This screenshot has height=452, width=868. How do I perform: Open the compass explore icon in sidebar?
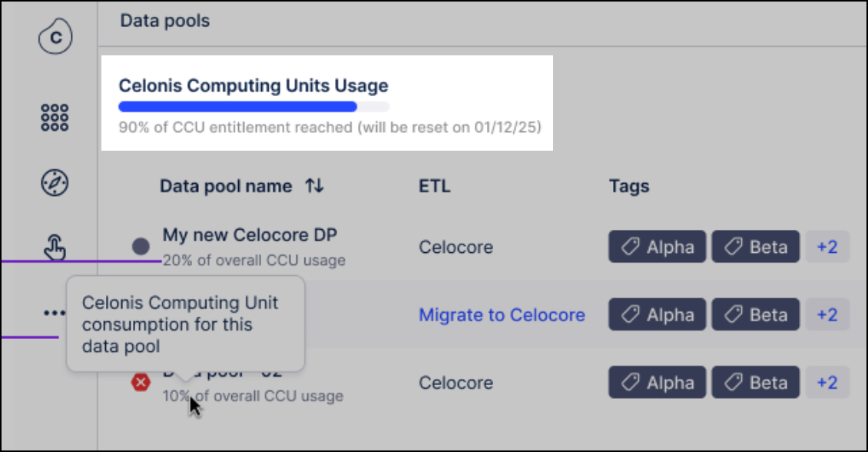(55, 182)
